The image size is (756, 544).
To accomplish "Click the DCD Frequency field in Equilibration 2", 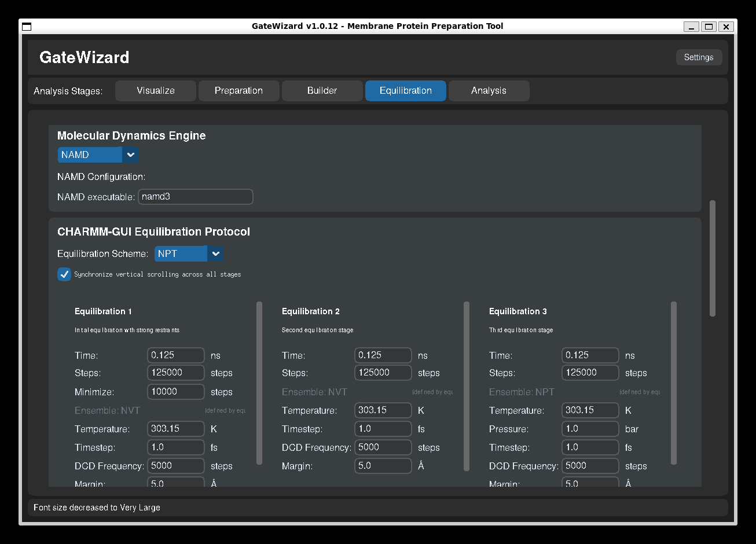I will pyautogui.click(x=383, y=447).
